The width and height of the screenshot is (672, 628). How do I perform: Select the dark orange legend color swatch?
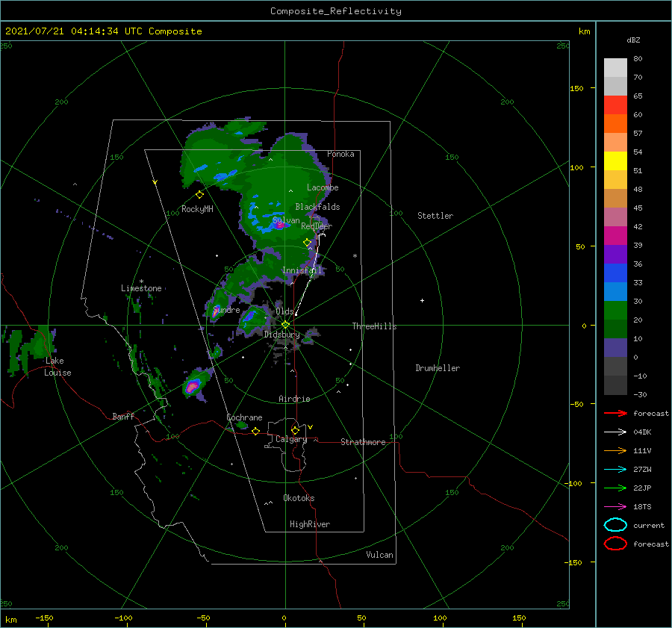pos(615,124)
